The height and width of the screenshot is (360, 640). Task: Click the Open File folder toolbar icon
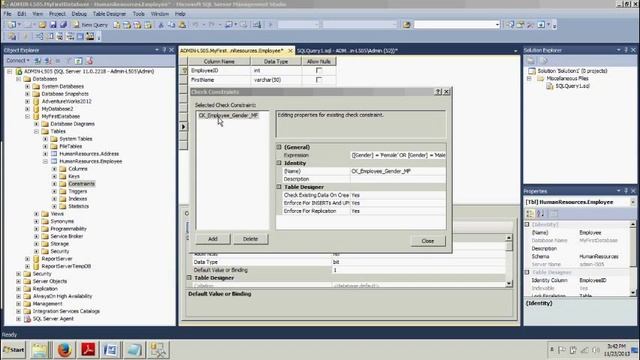pos(42,25)
